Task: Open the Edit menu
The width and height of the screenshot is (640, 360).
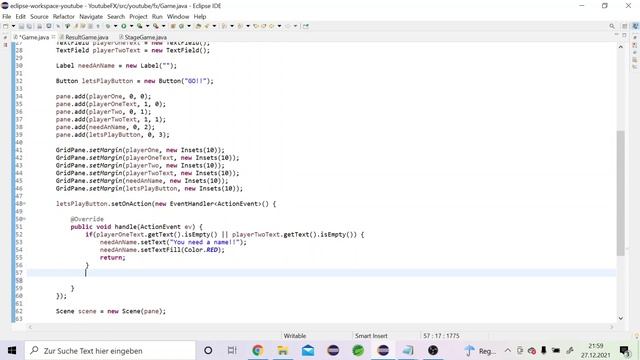Action: [x=20, y=17]
